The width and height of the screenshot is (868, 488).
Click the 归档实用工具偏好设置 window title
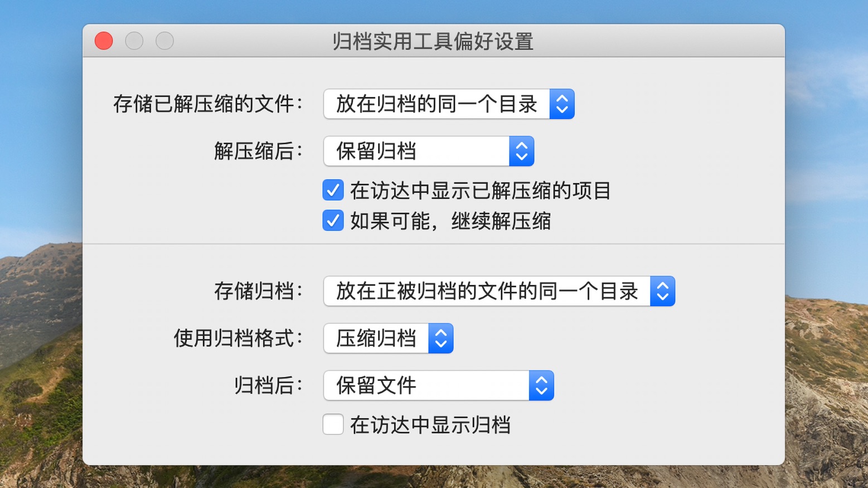pos(433,41)
